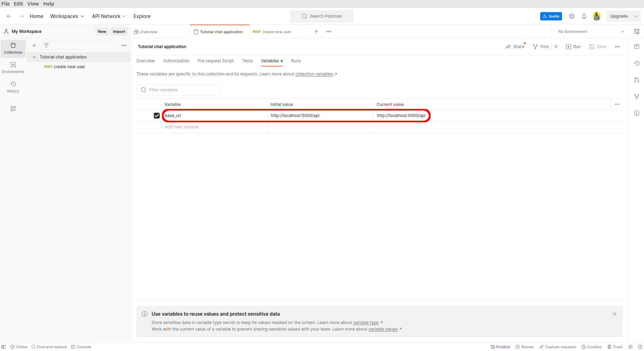This screenshot has width=644, height=351.
Task: Switch to the Runs tab
Action: click(x=296, y=61)
